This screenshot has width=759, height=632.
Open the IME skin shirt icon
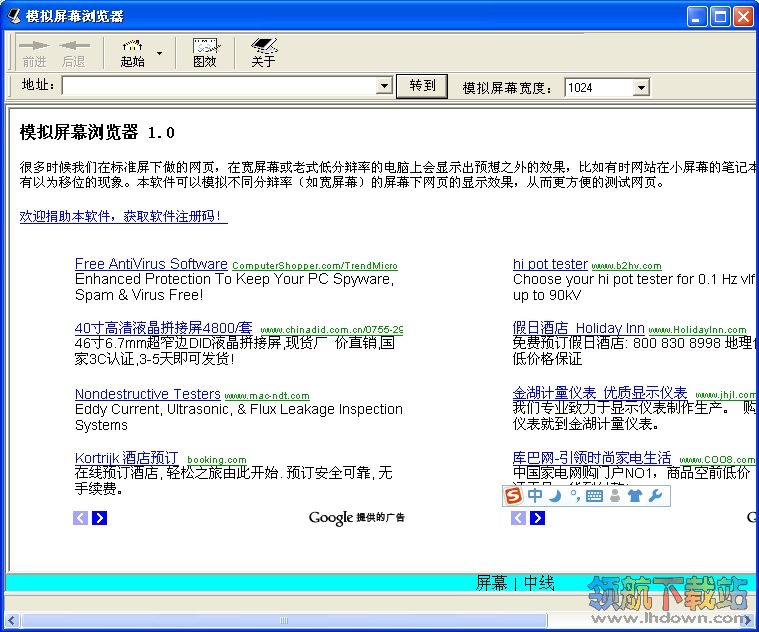[635, 496]
